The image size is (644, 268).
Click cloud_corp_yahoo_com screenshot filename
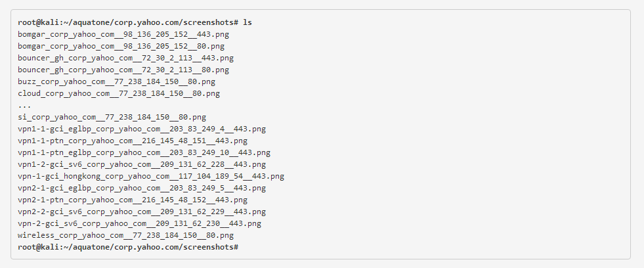click(x=119, y=94)
